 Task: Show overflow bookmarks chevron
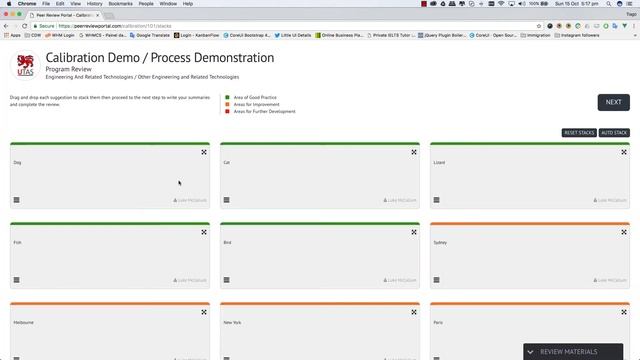coord(635,36)
